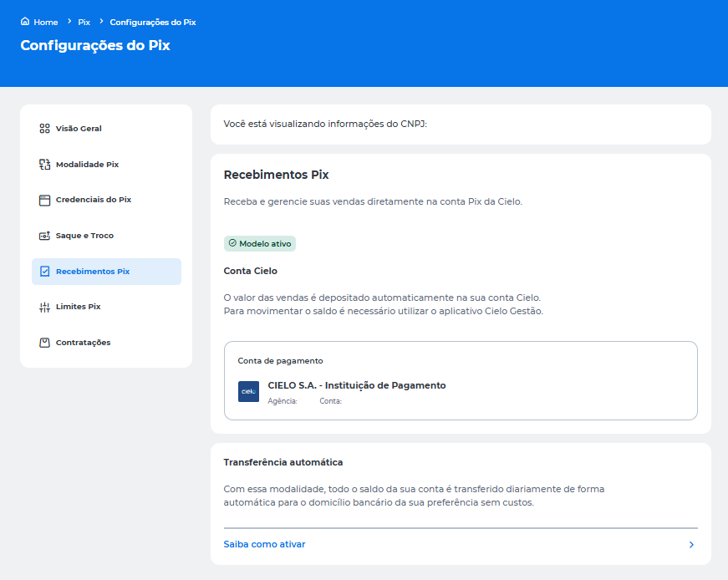Click the Contratações icon
The height and width of the screenshot is (580, 728).
(44, 343)
